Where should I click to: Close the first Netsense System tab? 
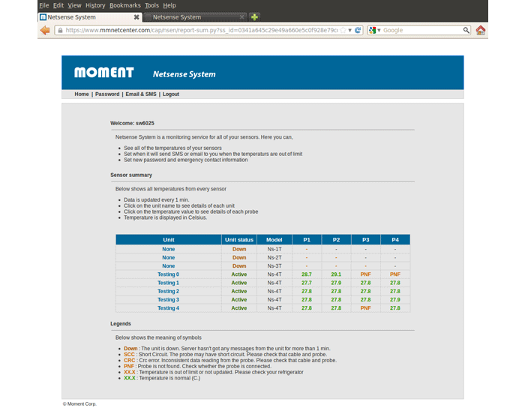tap(136, 16)
